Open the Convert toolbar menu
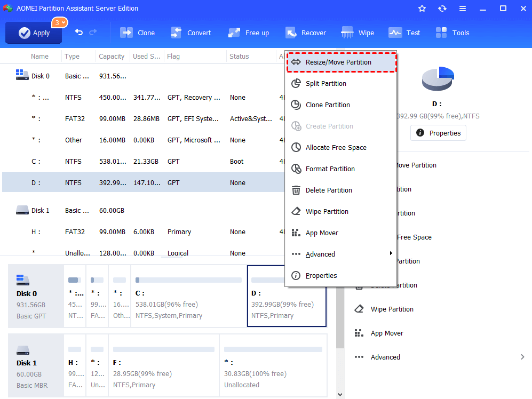 point(190,33)
